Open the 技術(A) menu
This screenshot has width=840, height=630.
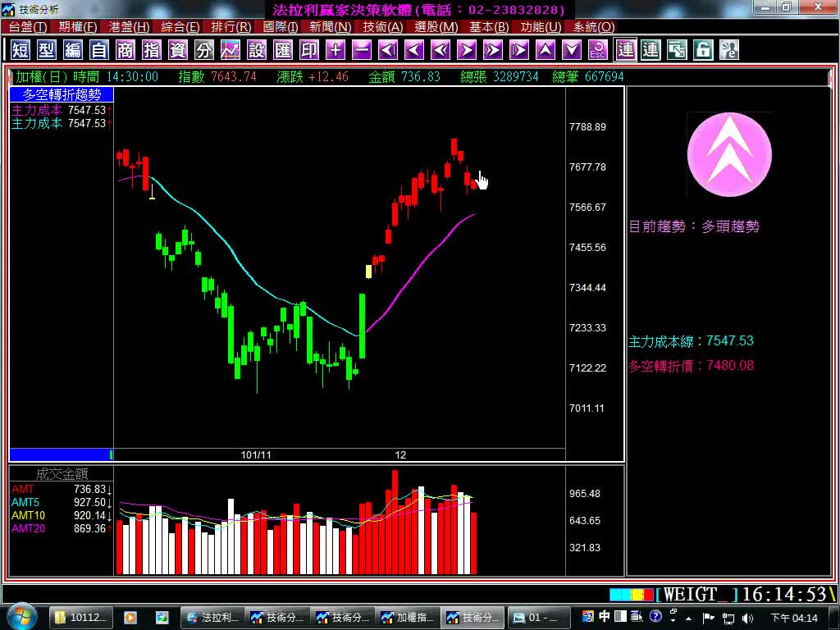(383, 27)
